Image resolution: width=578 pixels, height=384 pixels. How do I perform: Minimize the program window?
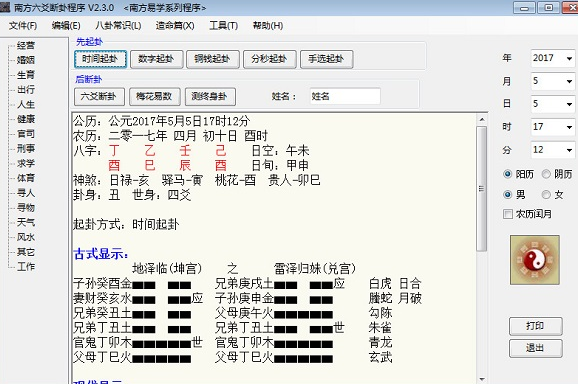[x=525, y=8]
